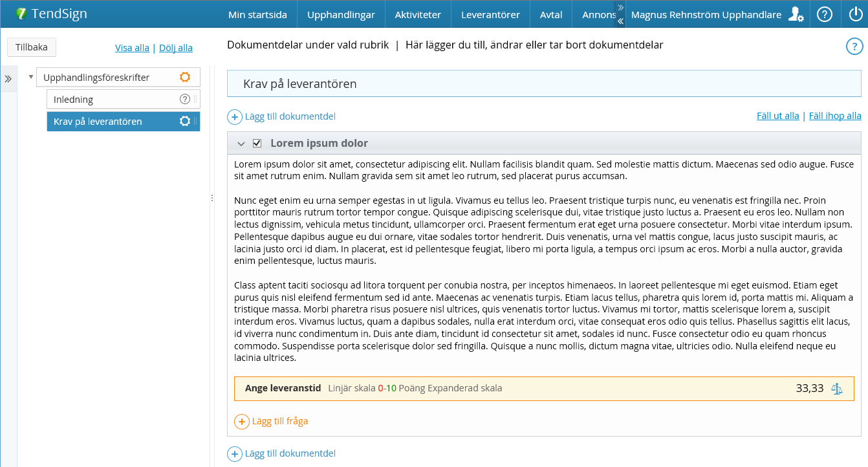Image resolution: width=868 pixels, height=467 pixels.
Task: Click the power logout icon
Action: (x=856, y=14)
